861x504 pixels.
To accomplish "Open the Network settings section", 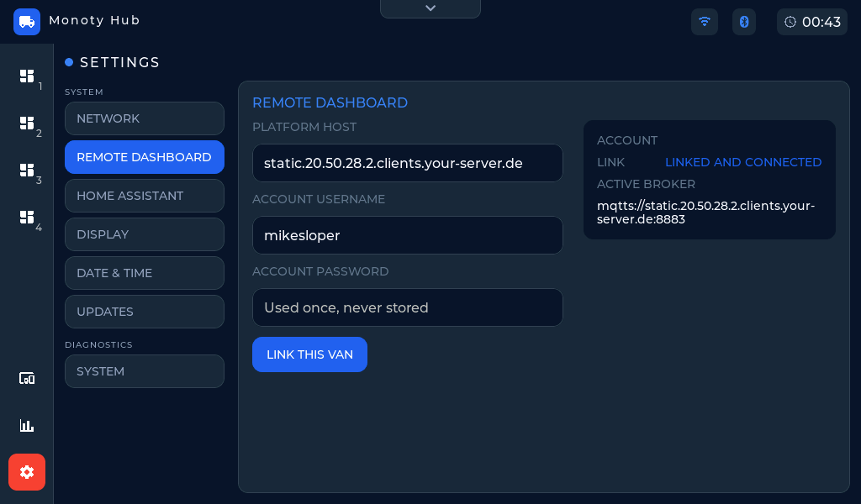I will (145, 118).
